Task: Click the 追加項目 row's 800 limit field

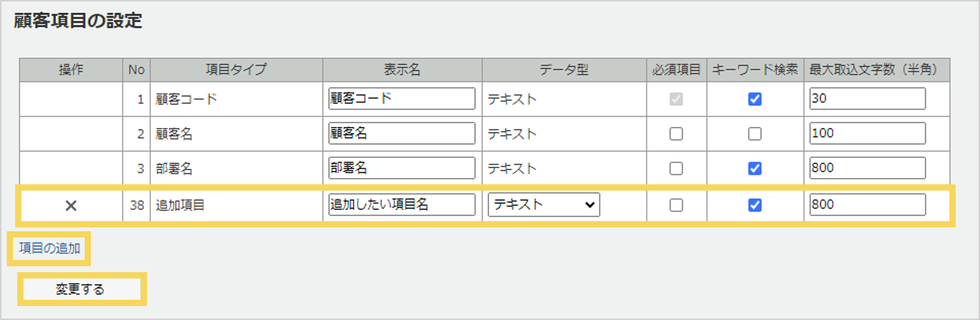Action: pos(867,205)
